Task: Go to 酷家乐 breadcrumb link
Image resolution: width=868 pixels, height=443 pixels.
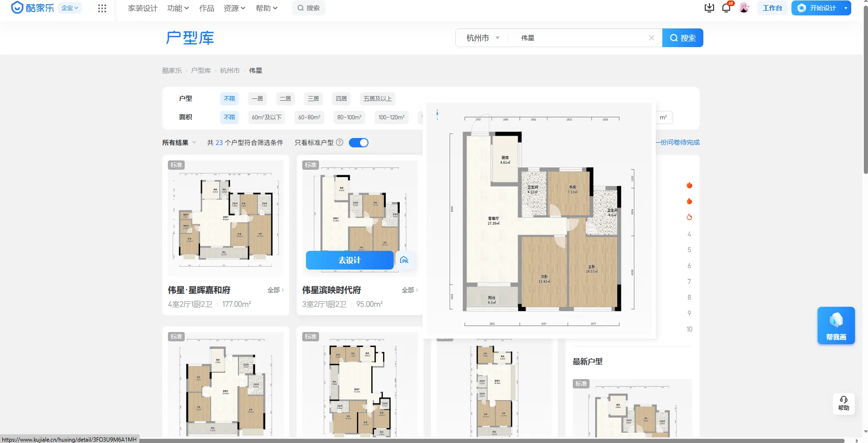Action: point(172,70)
